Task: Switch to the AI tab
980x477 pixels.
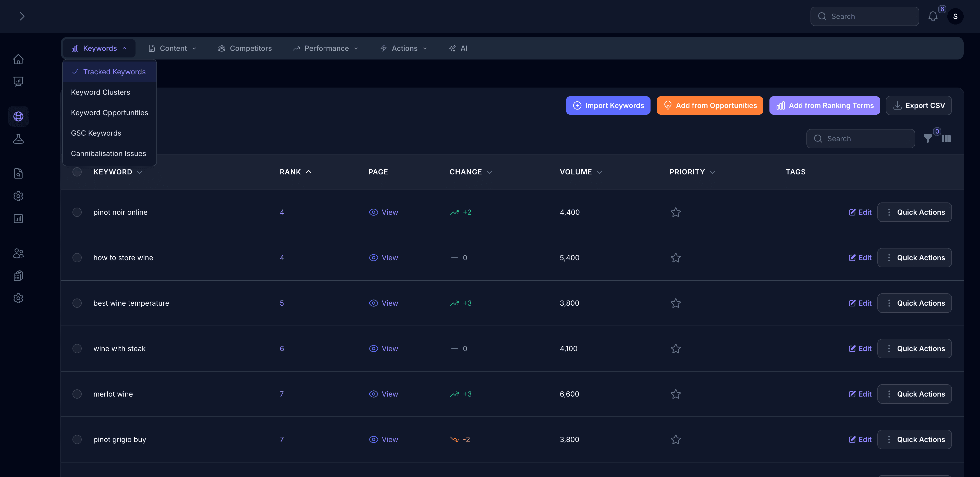Action: (458, 48)
